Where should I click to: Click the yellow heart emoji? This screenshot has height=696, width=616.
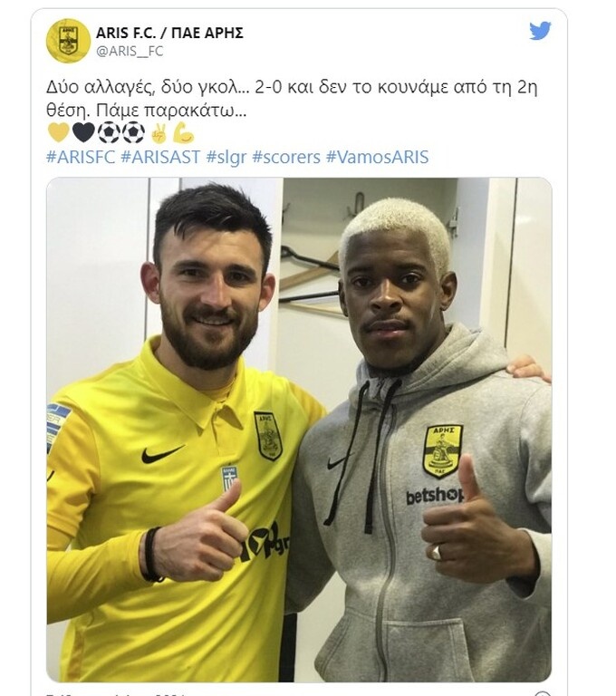[x=59, y=132]
